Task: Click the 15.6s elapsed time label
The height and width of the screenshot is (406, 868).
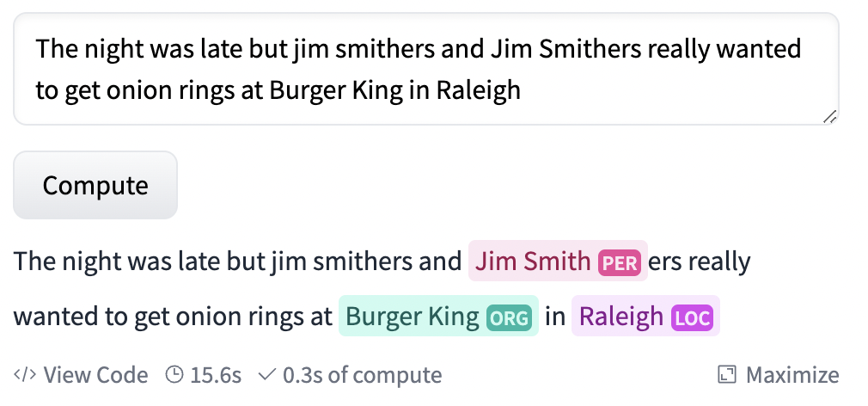Action: (x=216, y=375)
